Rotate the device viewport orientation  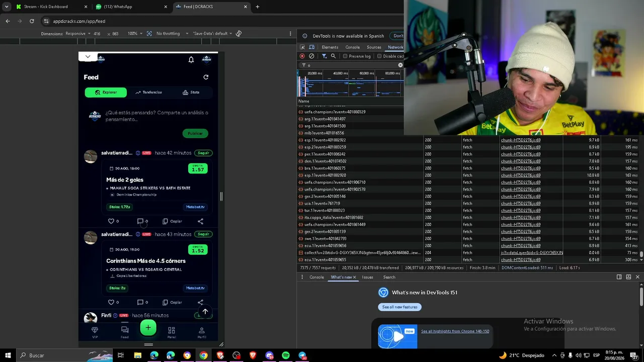point(239,34)
